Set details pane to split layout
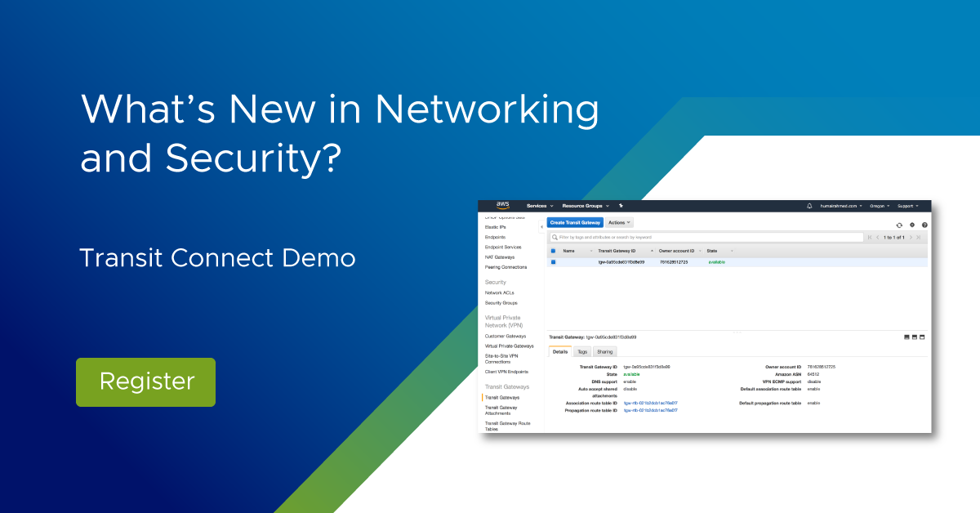Image resolution: width=980 pixels, height=513 pixels. pos(915,337)
